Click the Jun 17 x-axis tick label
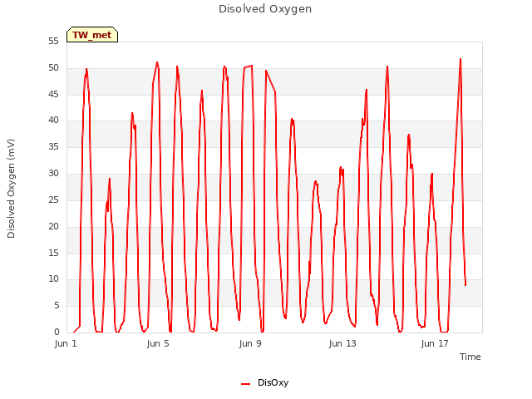The height and width of the screenshot is (399, 532). pos(435,343)
